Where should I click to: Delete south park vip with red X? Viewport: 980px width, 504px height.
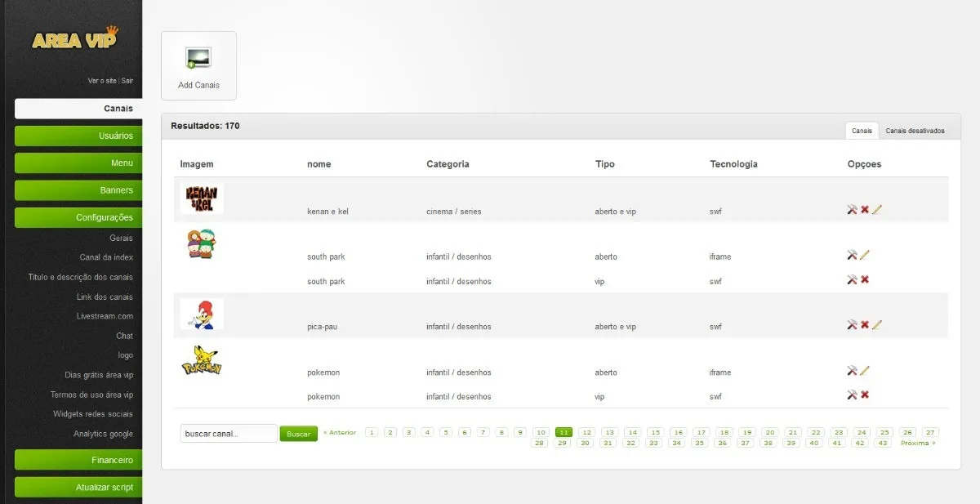tap(865, 279)
